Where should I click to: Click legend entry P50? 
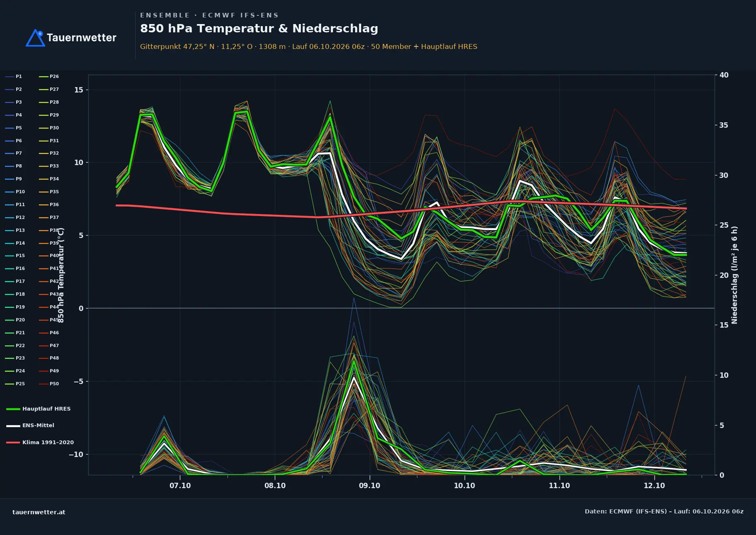pyautogui.click(x=49, y=384)
